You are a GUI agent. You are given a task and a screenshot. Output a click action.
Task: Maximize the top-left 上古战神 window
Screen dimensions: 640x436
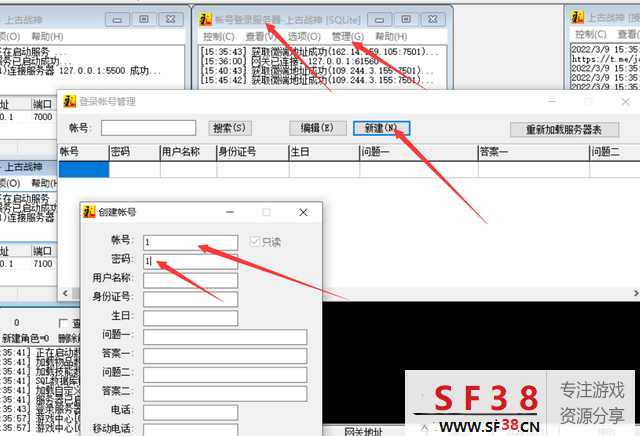click(144, 19)
